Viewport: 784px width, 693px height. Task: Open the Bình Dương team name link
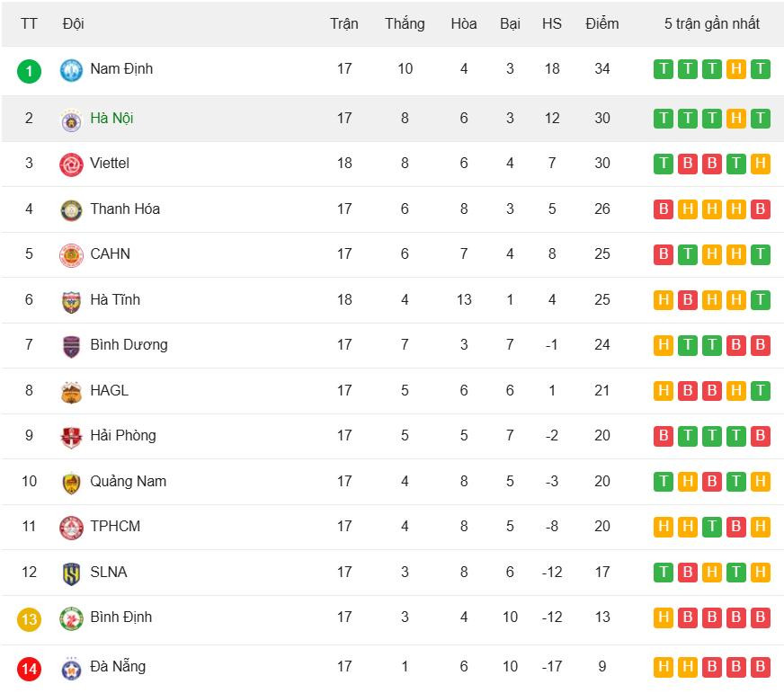(129, 344)
